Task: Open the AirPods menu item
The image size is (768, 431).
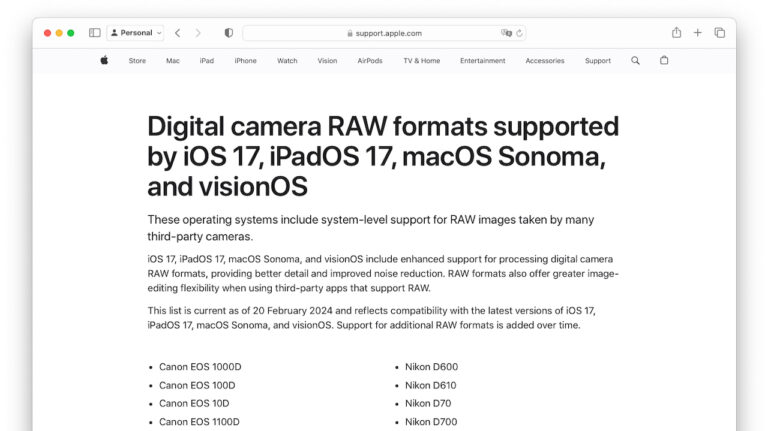Action: (370, 61)
